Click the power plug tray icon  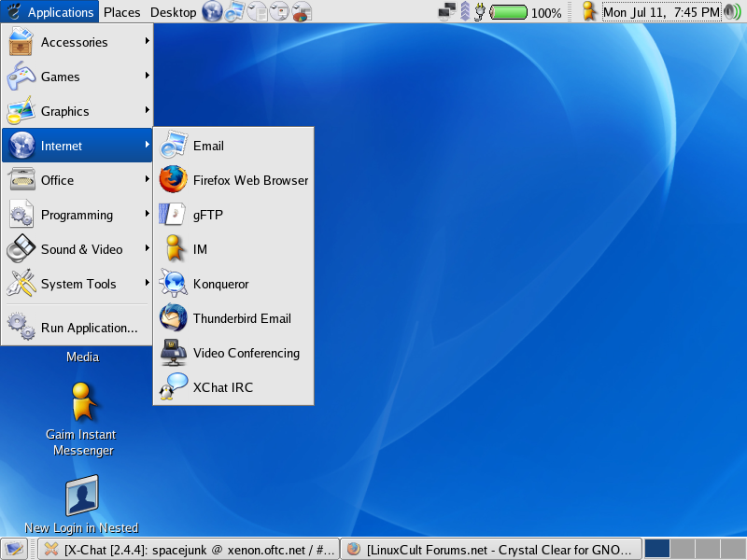coord(480,12)
